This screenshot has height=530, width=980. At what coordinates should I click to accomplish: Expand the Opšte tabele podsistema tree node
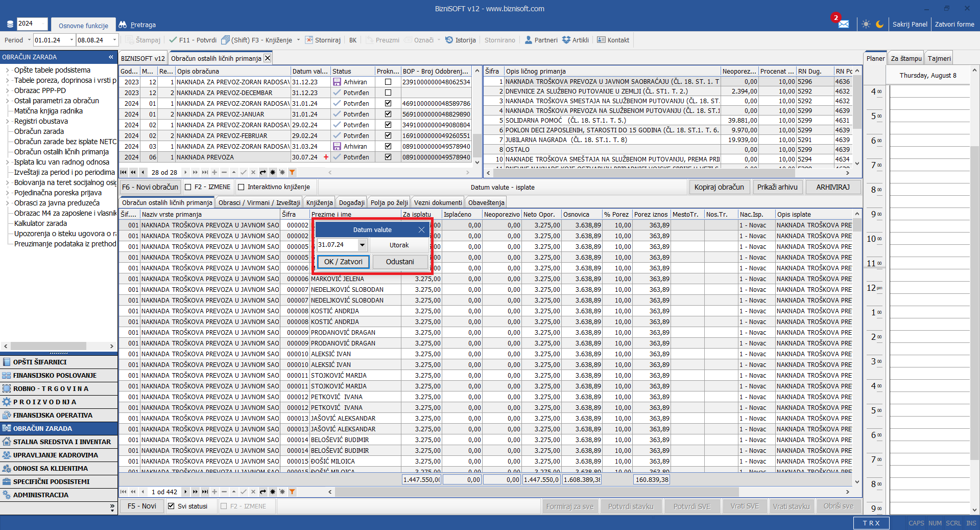tap(7, 70)
